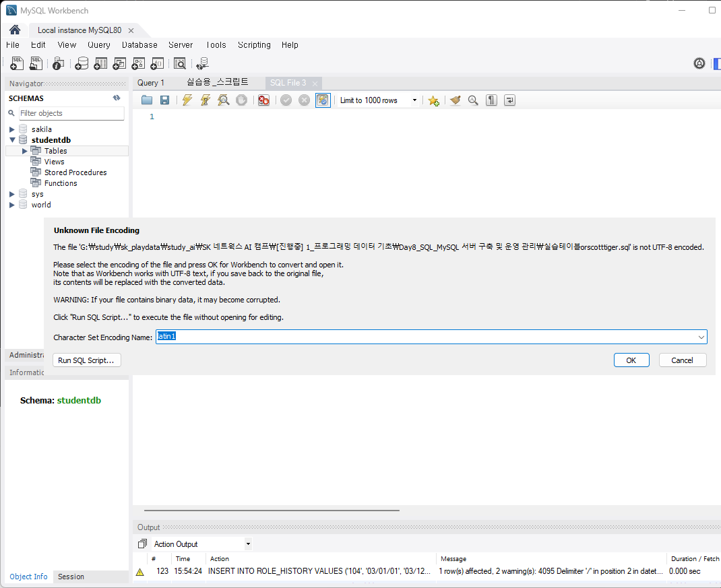
Task: Show the find panel magnifier icon
Action: (473, 100)
